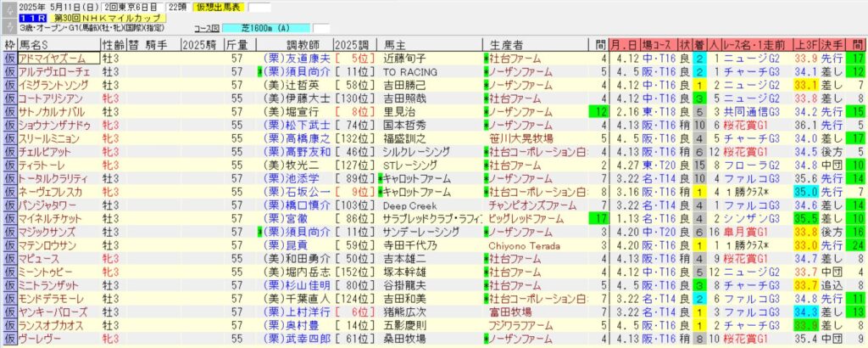
Task: Click the empty box beside 仮想出馬表
Action: pyautogui.click(x=259, y=7)
